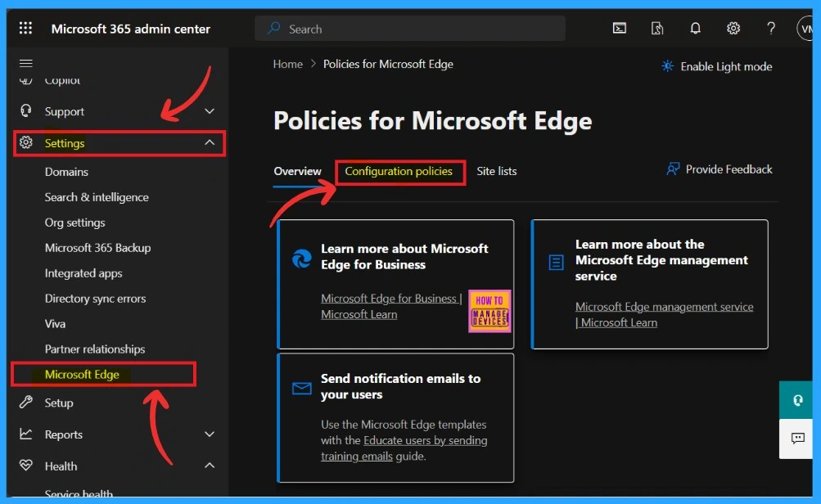This screenshot has height=504, width=821.
Task: Open Microsoft 365 Backup
Action: [x=98, y=248]
